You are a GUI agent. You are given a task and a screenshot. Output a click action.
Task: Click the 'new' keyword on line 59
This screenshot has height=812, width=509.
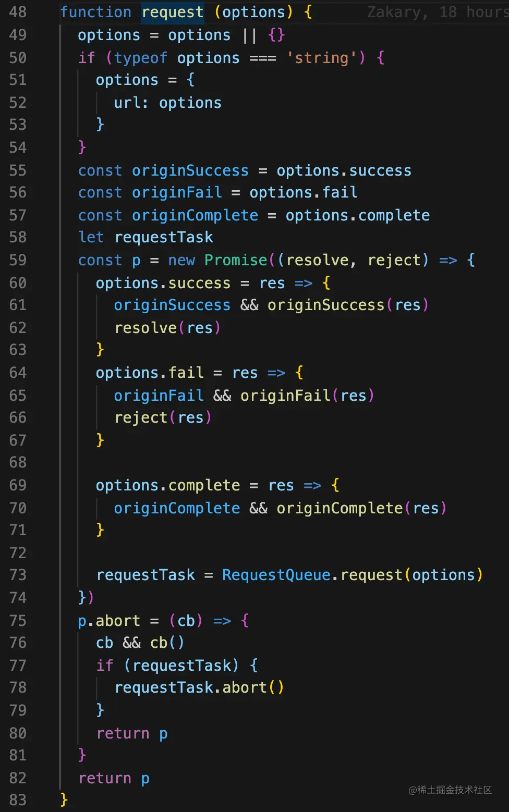click(181, 260)
